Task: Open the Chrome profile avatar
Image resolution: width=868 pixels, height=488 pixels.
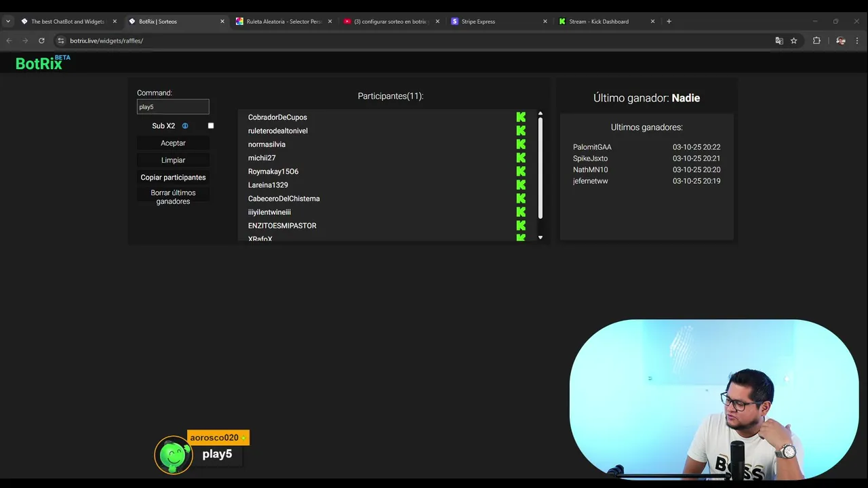Action: click(x=841, y=41)
